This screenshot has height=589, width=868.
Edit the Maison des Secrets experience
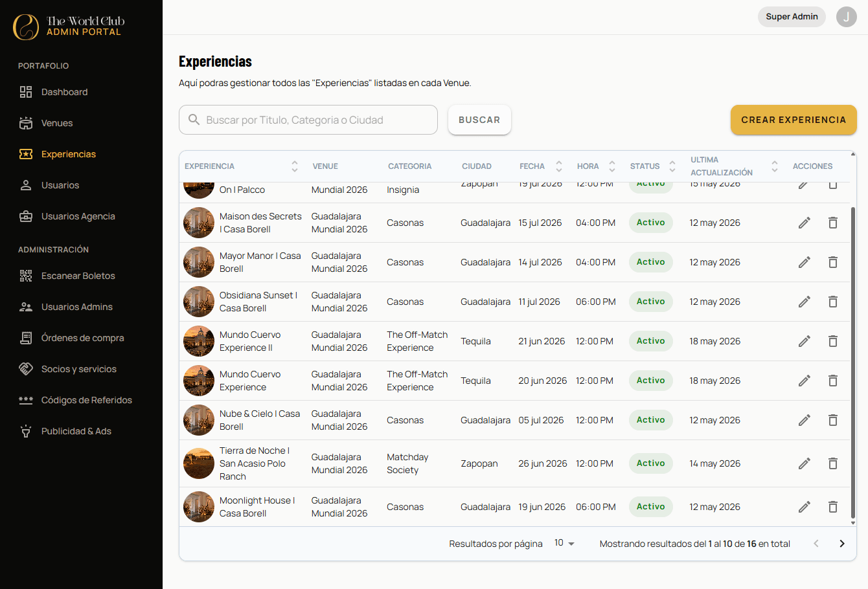tap(805, 223)
